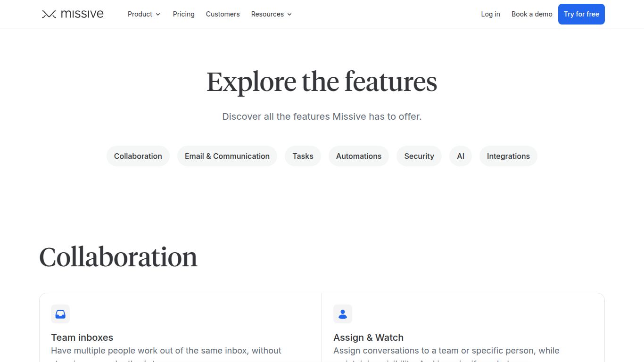The height and width of the screenshot is (362, 644).
Task: Click the Missive logo
Action: point(72,14)
